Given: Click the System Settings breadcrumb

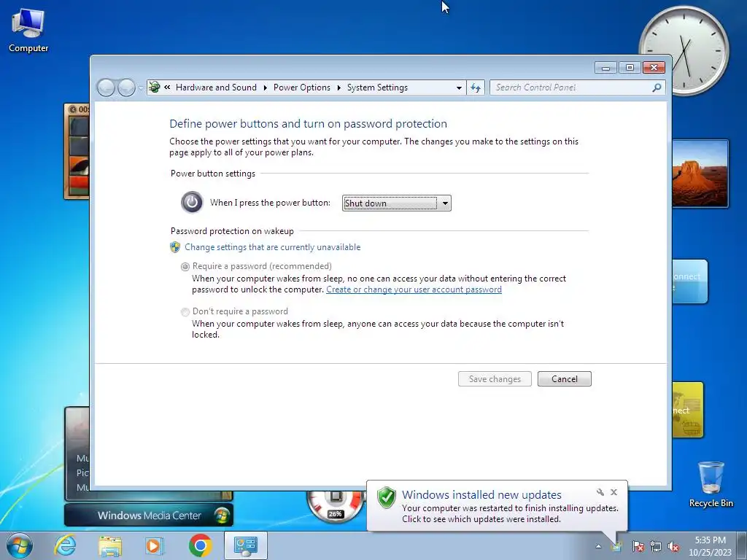Looking at the screenshot, I should point(377,87).
